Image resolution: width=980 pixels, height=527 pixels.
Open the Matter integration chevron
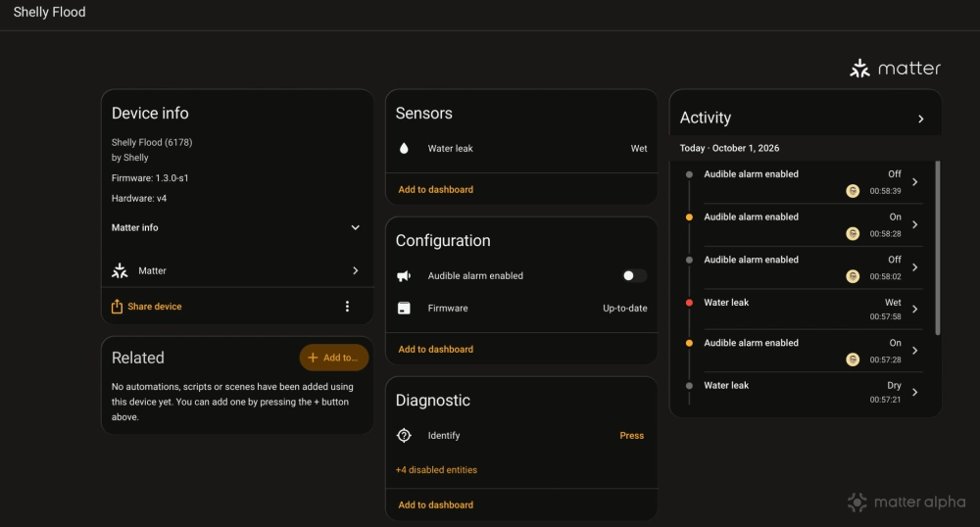click(355, 271)
